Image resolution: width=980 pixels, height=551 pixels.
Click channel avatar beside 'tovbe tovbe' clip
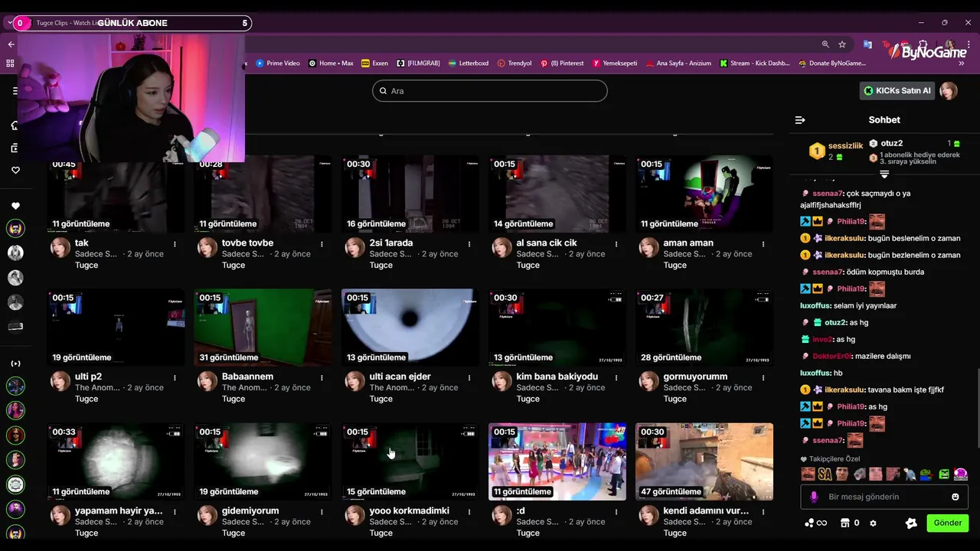(207, 247)
